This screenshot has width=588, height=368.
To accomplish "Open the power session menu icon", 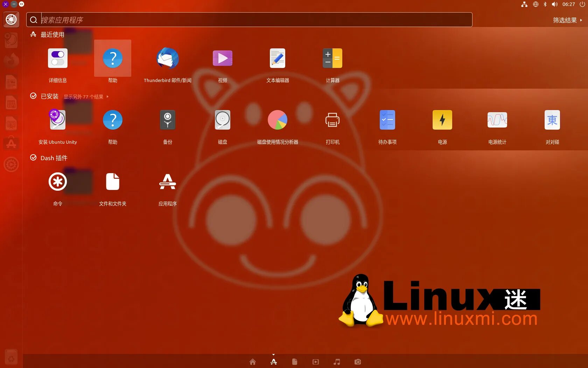I will 582,4.
